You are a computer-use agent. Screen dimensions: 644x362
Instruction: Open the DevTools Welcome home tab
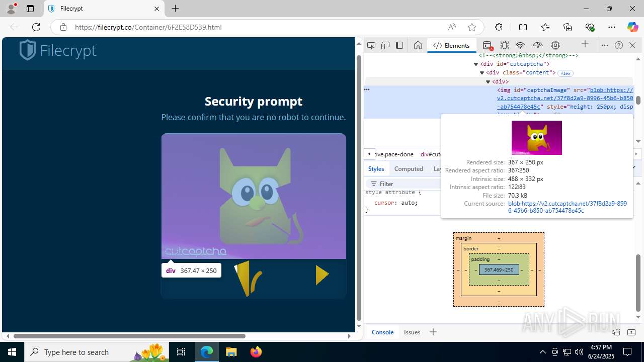[418, 45]
